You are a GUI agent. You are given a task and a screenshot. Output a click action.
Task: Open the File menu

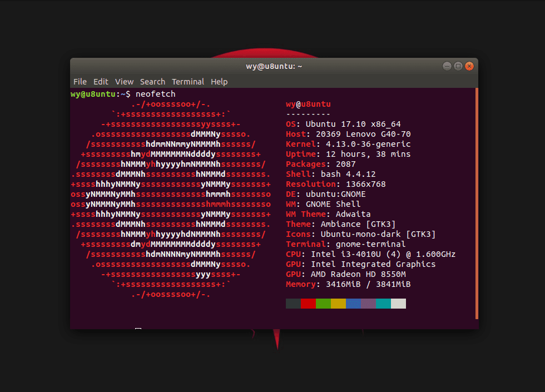(x=80, y=82)
